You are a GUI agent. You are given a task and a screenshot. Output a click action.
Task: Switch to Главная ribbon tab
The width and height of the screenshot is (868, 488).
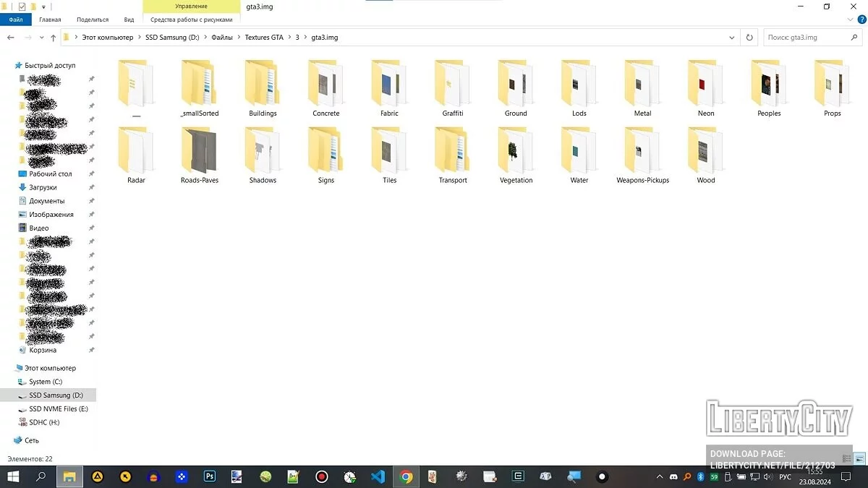coord(50,20)
